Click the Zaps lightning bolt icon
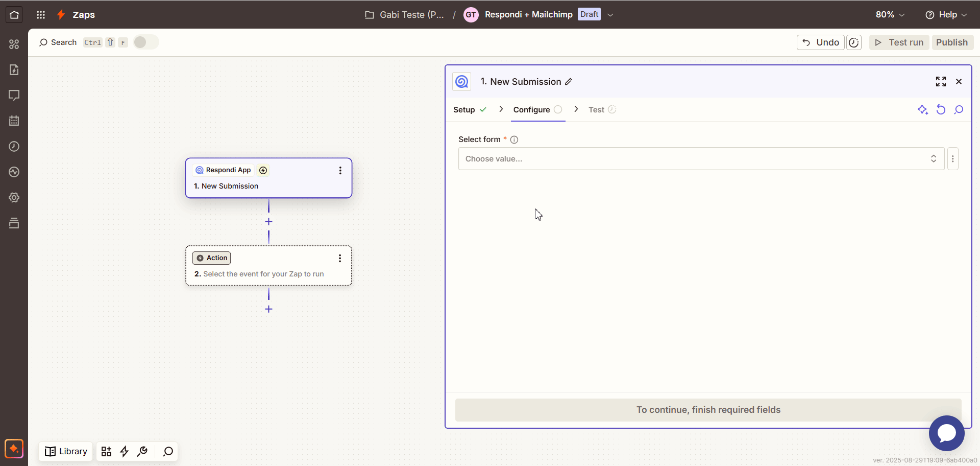980x466 pixels. (x=61, y=14)
